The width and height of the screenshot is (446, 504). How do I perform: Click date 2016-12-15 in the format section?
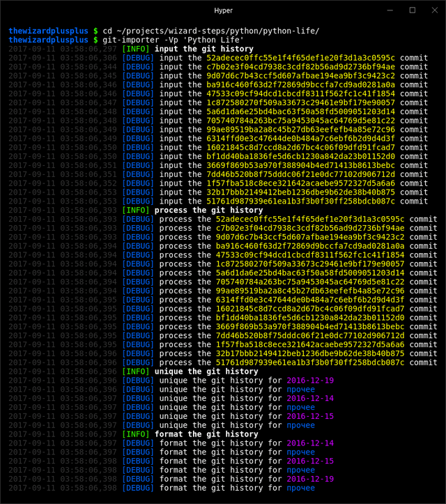[x=310, y=461]
